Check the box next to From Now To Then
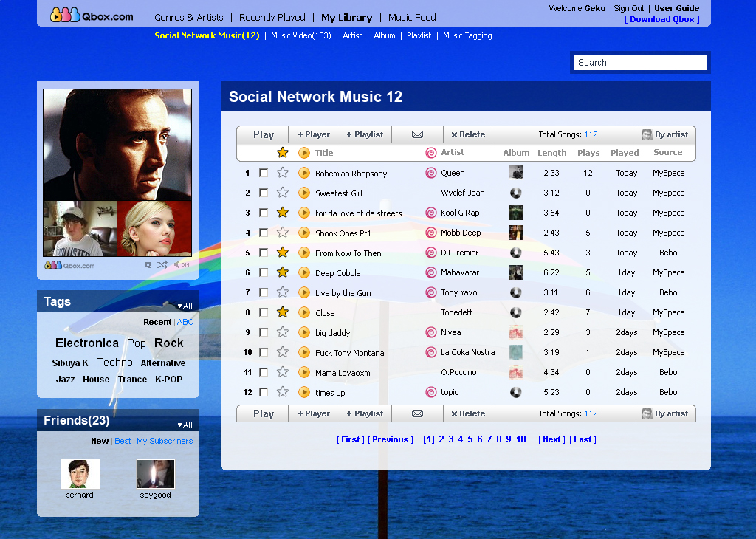 click(264, 253)
